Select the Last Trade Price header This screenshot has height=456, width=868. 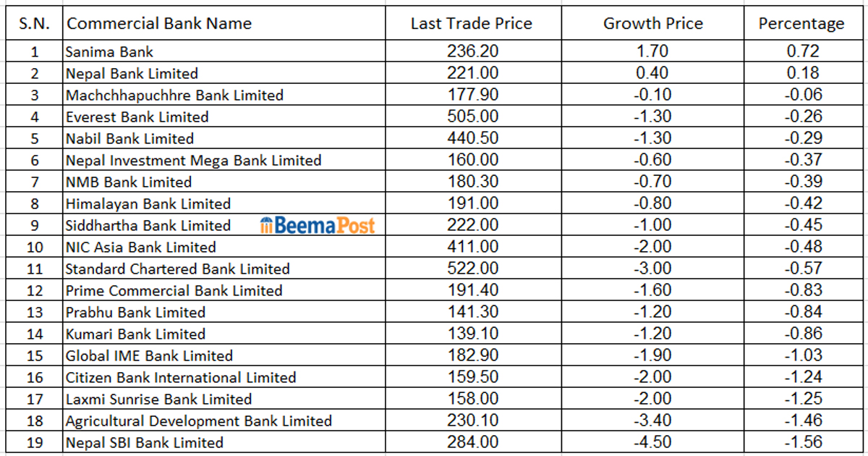(472, 23)
